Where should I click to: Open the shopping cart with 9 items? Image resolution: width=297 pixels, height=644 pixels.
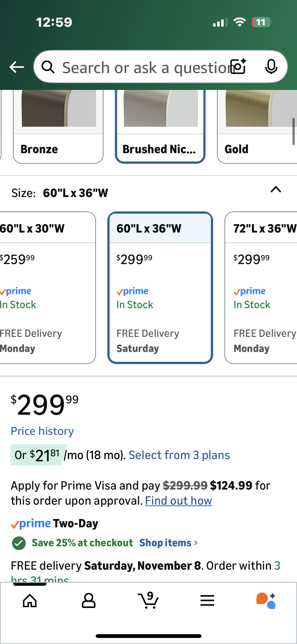[148, 601]
